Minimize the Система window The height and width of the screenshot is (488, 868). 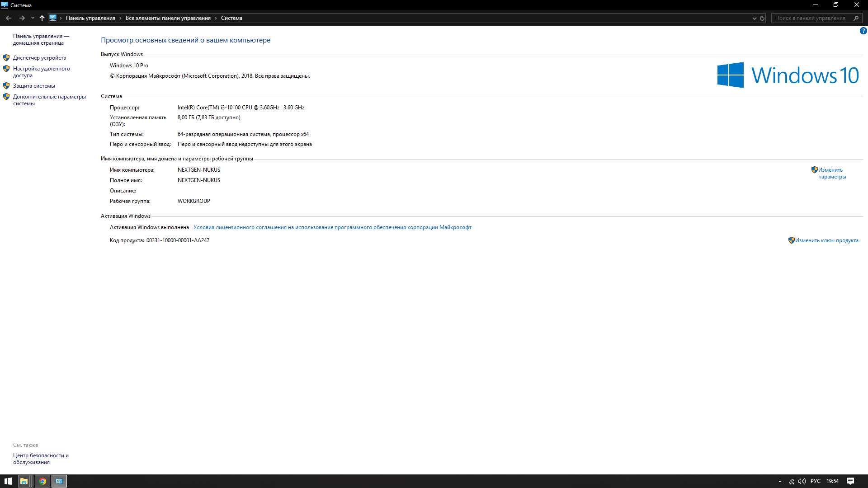816,5
